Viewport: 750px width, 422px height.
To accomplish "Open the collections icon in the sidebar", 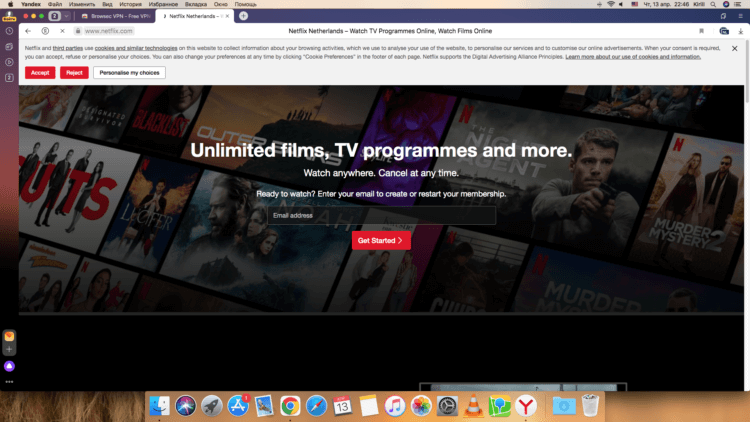I will pyautogui.click(x=9, y=47).
